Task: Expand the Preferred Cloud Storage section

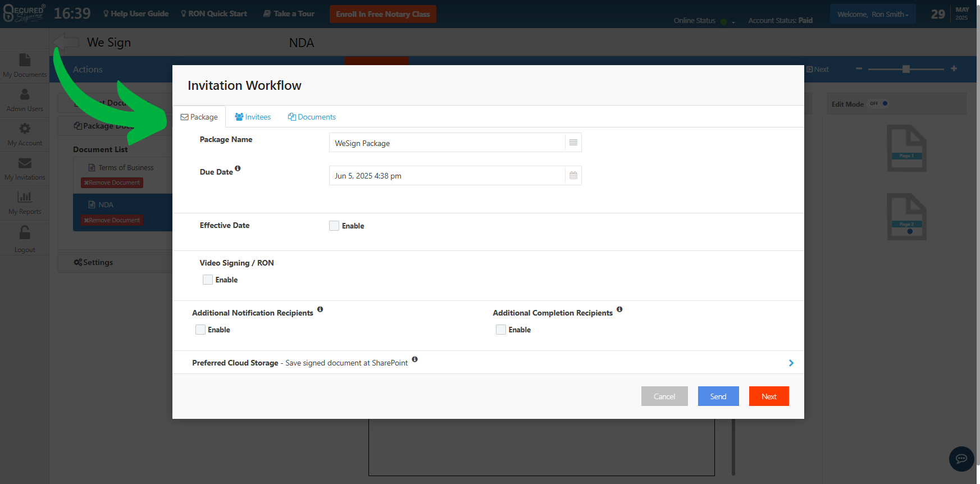Action: tap(791, 363)
